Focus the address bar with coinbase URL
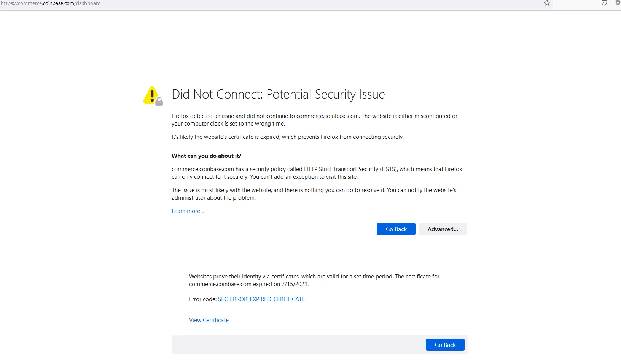The width and height of the screenshot is (621, 364). click(x=266, y=3)
